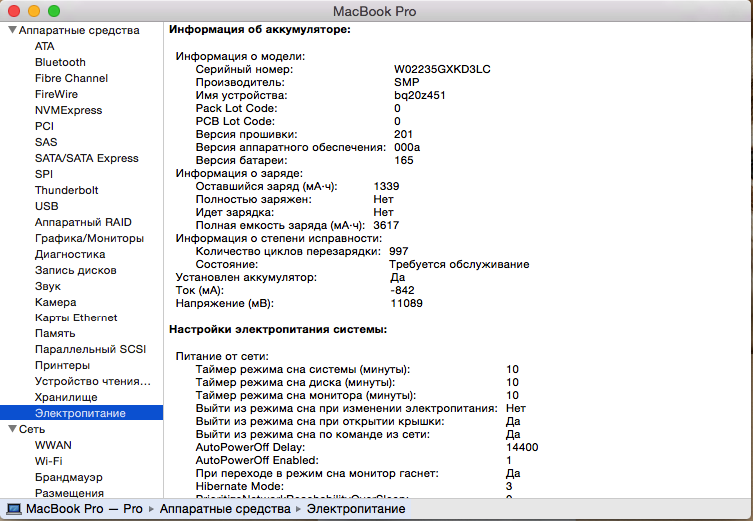Open SATA/SATA Express section
This screenshot has height=521, width=753.
click(x=86, y=158)
